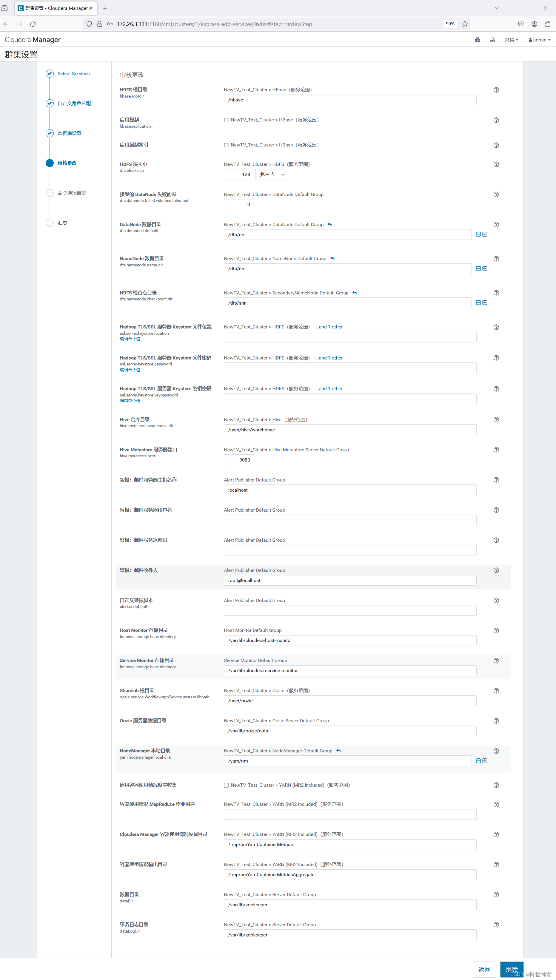Go to the 自定义角色分配 step
The image size is (556, 980).
(74, 104)
